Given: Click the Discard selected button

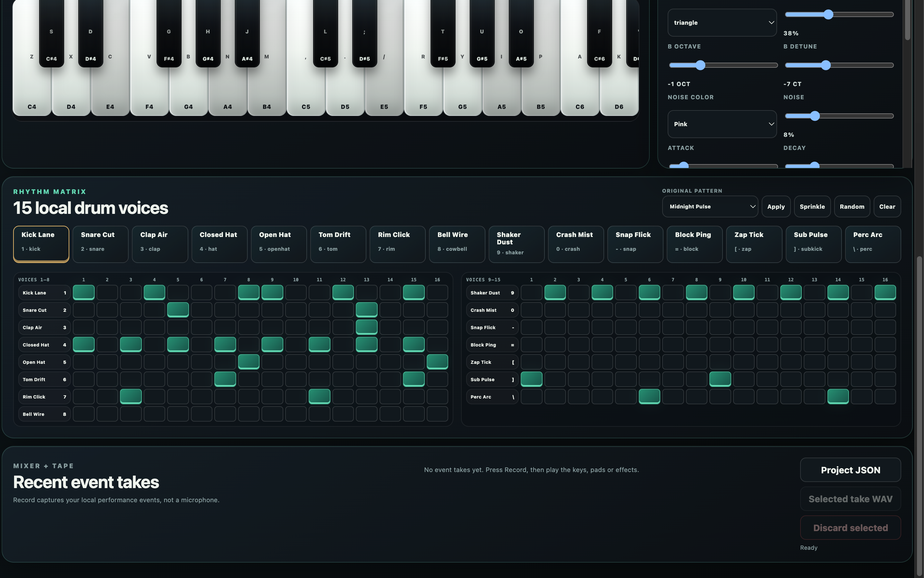Looking at the screenshot, I should [850, 528].
